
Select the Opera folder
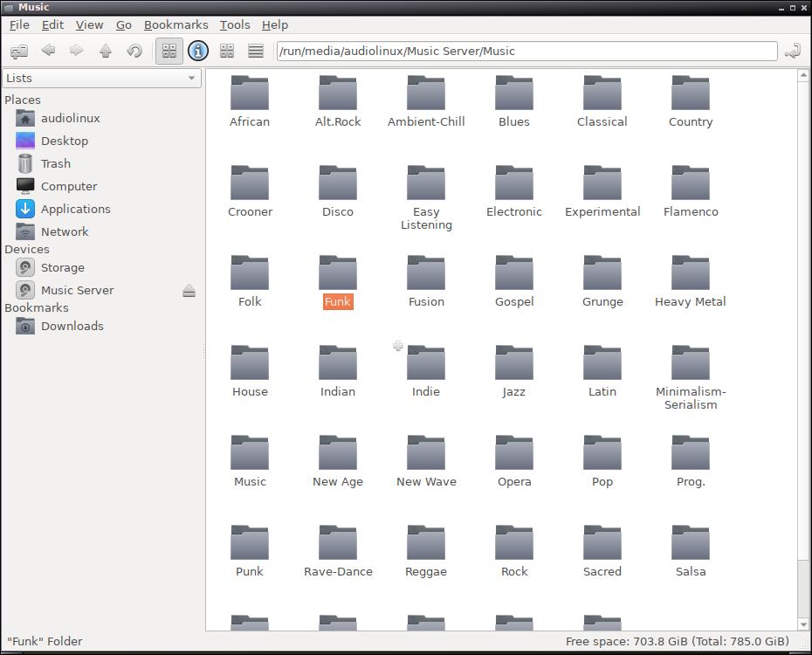pyautogui.click(x=514, y=462)
